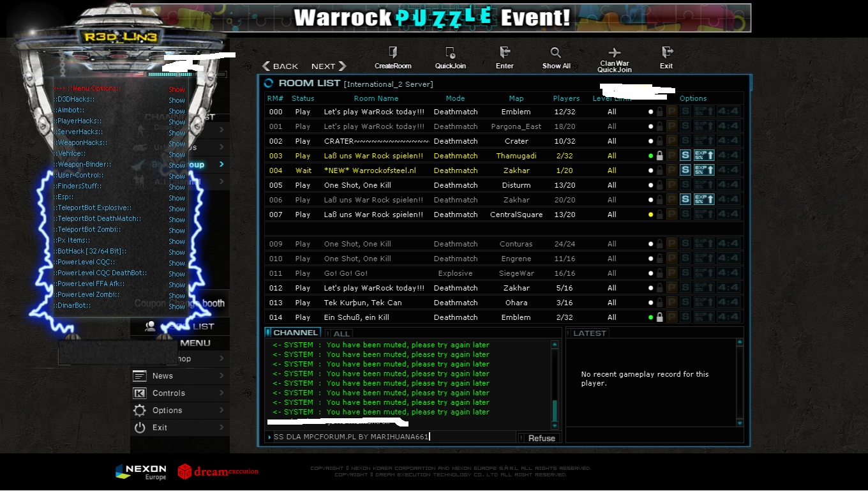Toggle Show next to D3DHacks
This screenshot has width=868, height=491.
177,100
